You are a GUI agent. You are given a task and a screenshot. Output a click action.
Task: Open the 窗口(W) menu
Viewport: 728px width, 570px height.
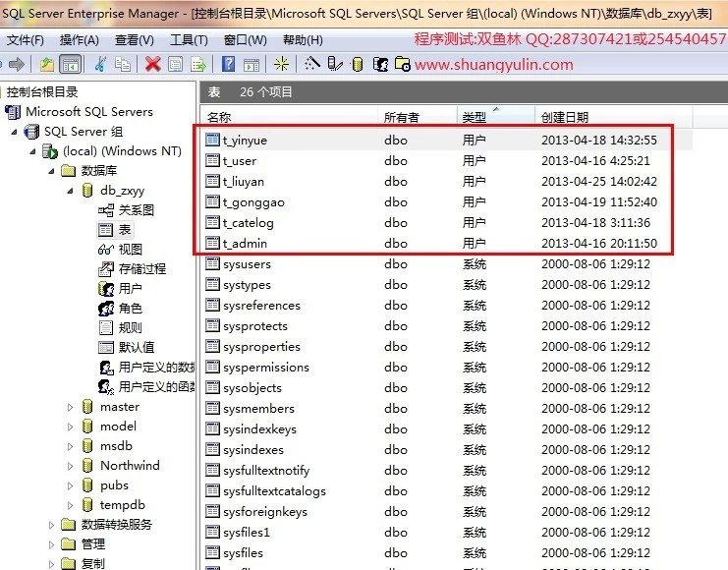246,40
